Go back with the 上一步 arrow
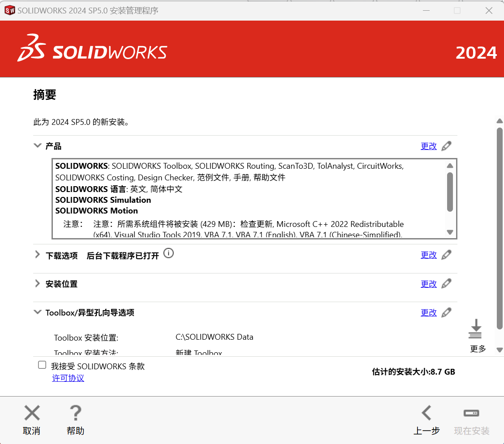The image size is (504, 444). tap(426, 413)
